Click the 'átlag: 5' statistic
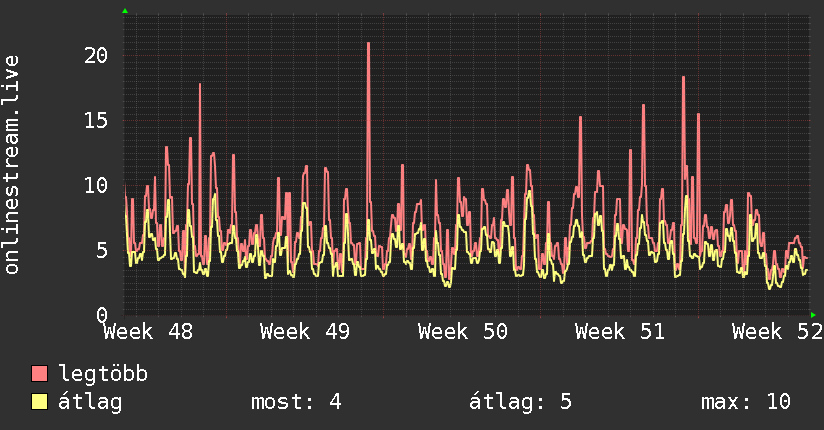This screenshot has height=430, width=824. pyautogui.click(x=520, y=402)
